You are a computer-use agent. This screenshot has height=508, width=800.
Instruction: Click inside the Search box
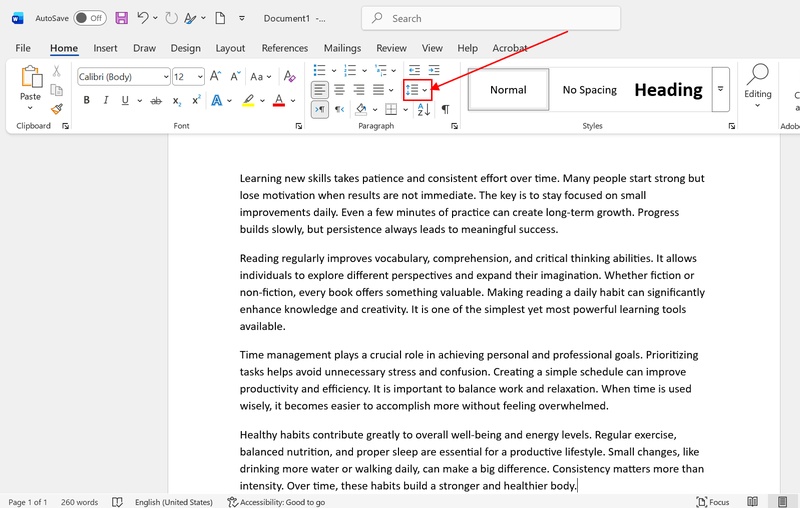point(490,18)
